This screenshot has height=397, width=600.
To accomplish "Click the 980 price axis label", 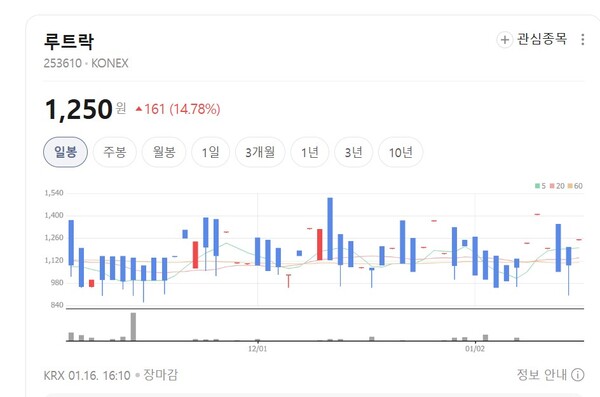I will (x=57, y=283).
